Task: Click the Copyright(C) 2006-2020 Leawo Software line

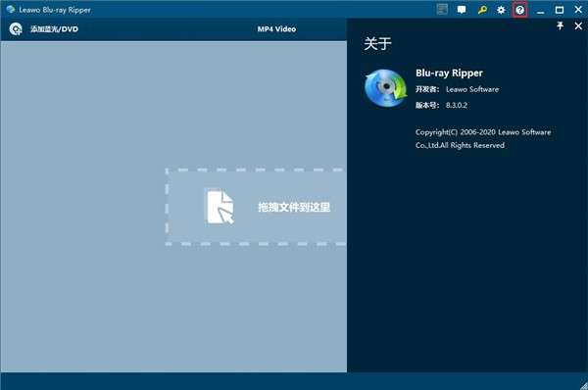Action: click(483, 132)
